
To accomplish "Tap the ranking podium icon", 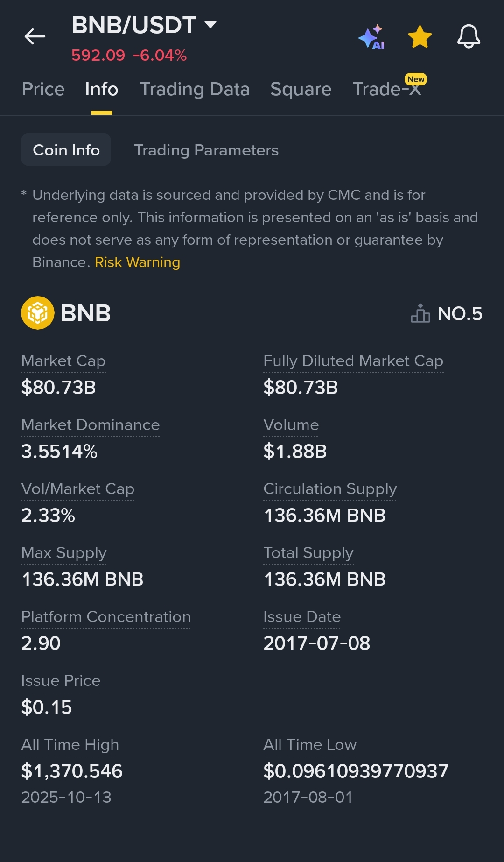I will pyautogui.click(x=420, y=313).
